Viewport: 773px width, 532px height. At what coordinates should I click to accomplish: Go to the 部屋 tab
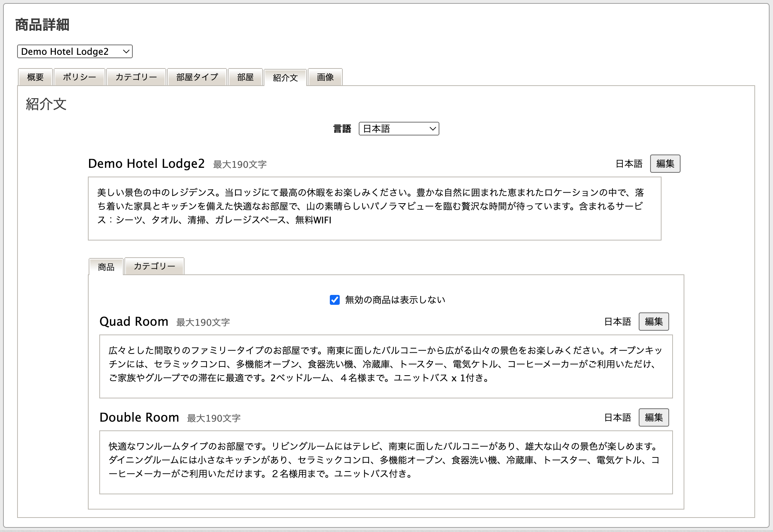[245, 77]
